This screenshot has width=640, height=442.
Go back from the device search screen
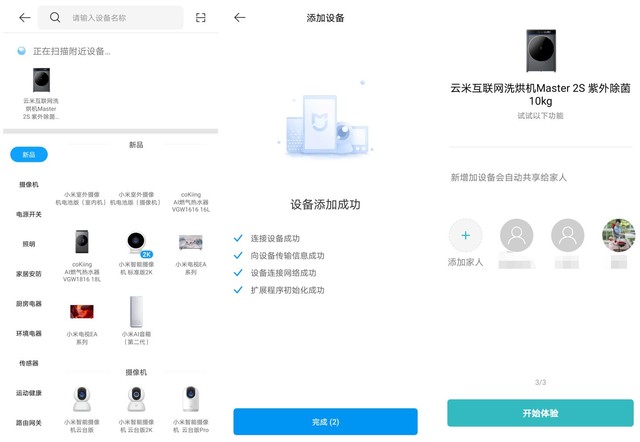point(25,18)
